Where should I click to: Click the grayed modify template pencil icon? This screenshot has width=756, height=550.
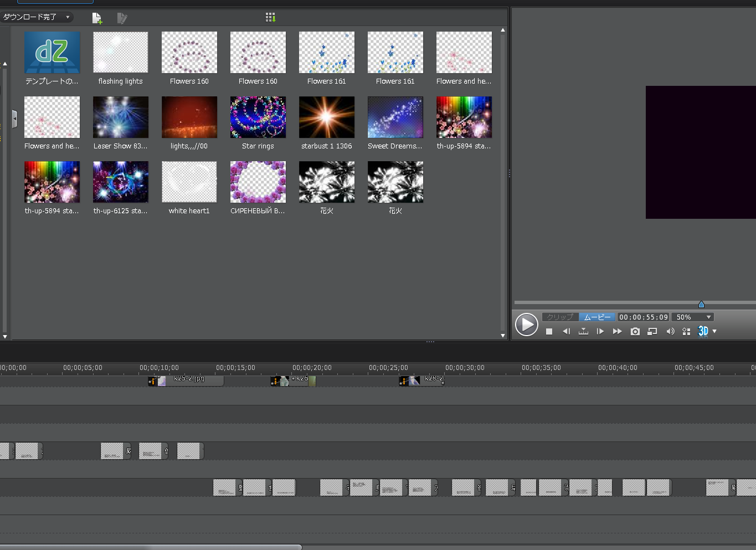(122, 18)
